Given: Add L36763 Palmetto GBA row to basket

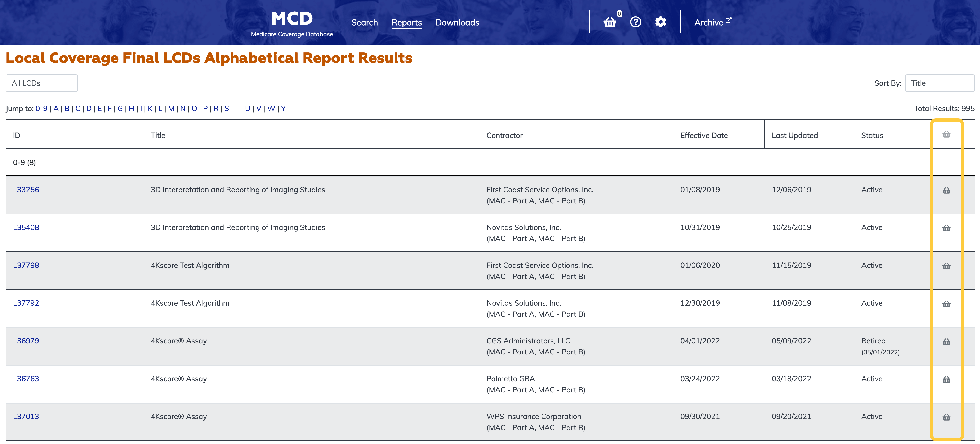Looking at the screenshot, I should pyautogui.click(x=946, y=379).
